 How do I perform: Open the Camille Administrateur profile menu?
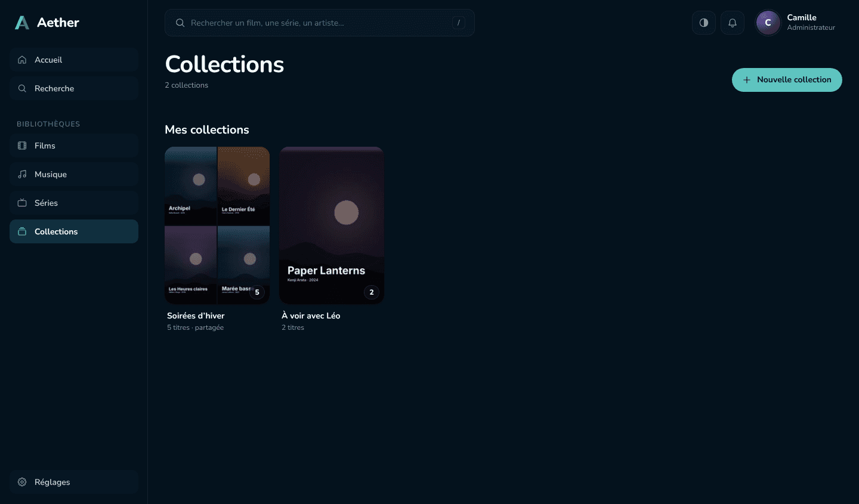[x=798, y=23]
